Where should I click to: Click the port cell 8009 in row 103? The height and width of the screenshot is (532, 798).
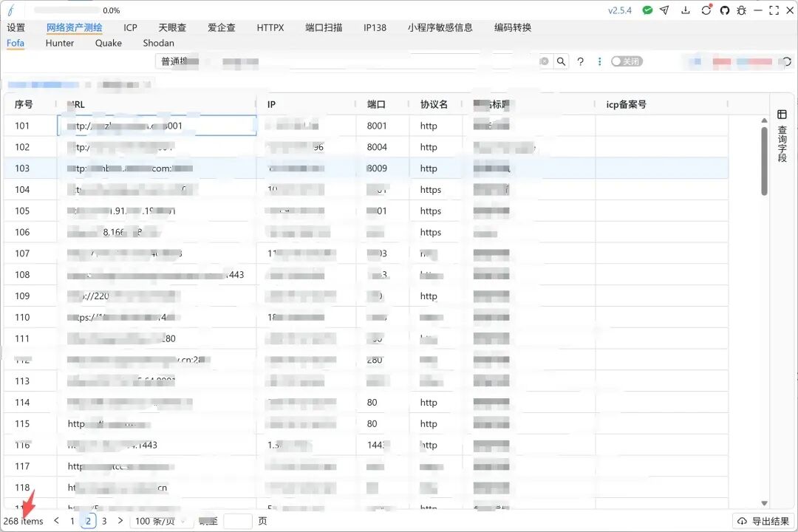(x=377, y=168)
